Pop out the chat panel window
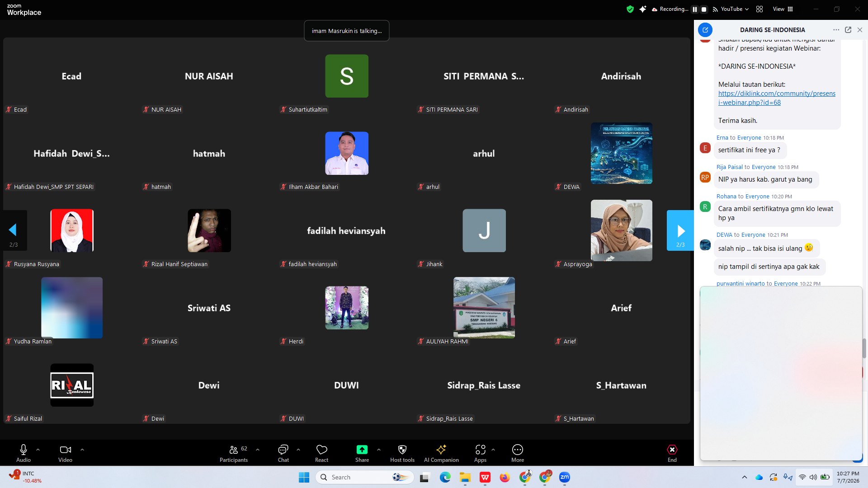868x488 pixels. pos(848,30)
